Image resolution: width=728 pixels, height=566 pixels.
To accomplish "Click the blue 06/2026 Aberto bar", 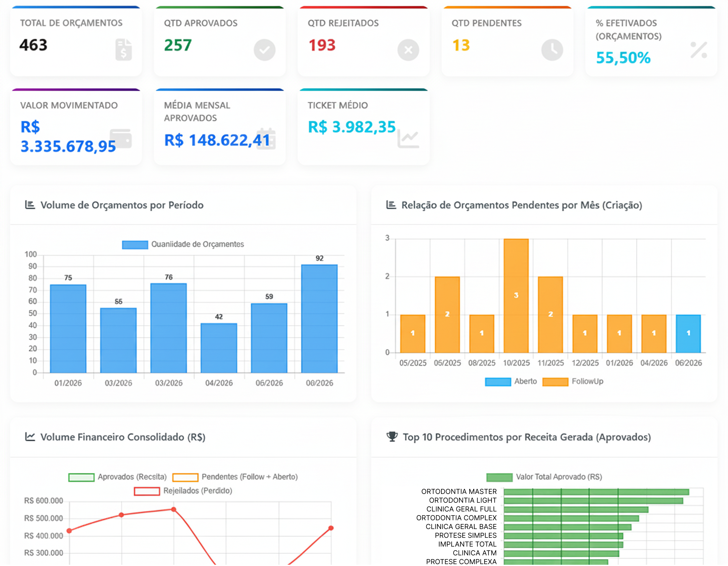I will point(688,334).
